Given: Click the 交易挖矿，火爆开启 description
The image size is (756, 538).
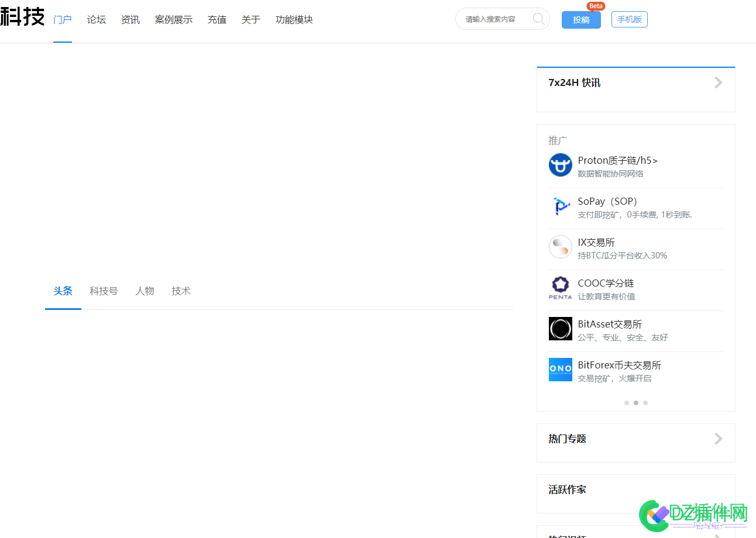Looking at the screenshot, I should pyautogui.click(x=615, y=378).
